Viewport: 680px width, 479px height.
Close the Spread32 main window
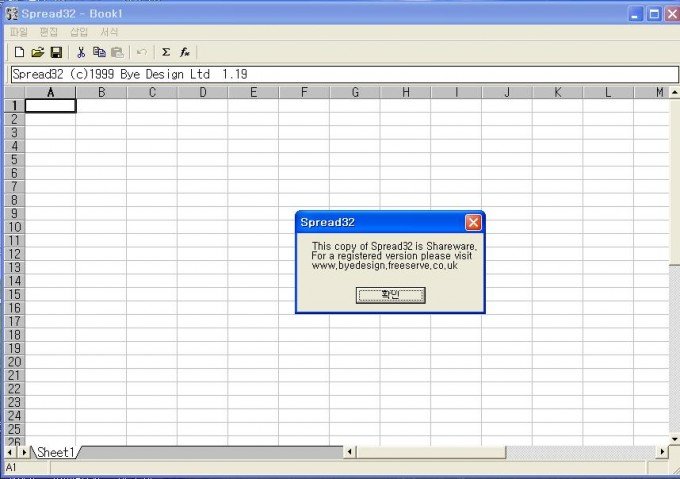click(672, 14)
